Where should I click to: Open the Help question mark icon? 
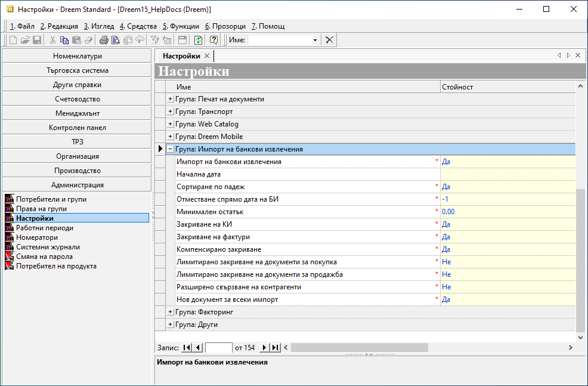click(x=213, y=40)
